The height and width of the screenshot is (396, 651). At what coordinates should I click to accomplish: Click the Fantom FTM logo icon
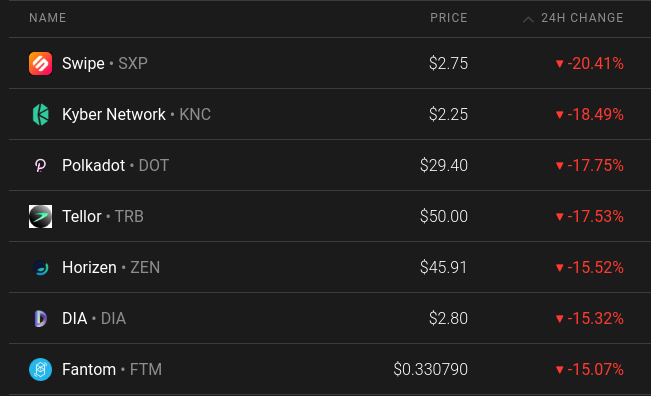coord(40,369)
